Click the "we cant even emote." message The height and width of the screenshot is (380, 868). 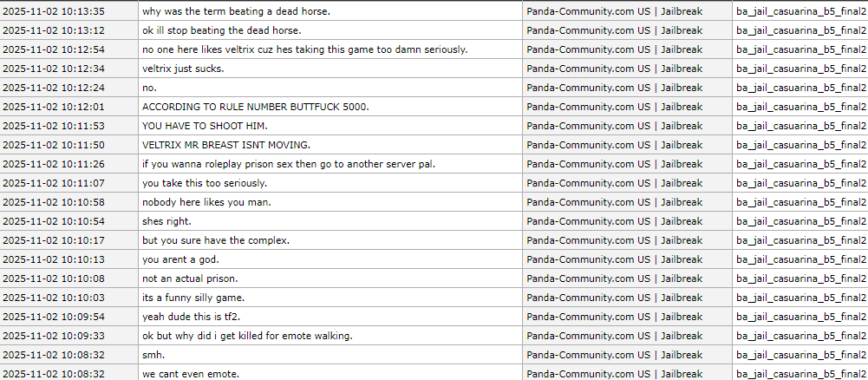(x=190, y=374)
